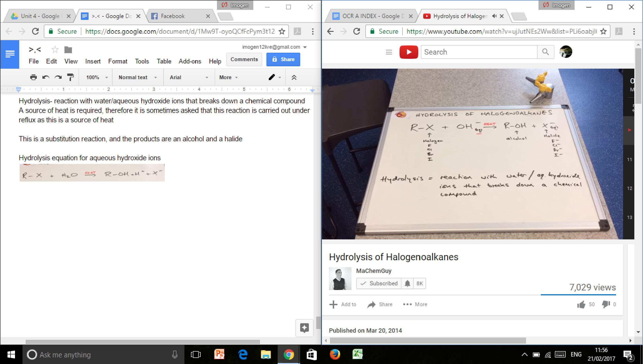Screen dimensions: 643x364
Task: Open the Comments button
Action: pos(244,59)
